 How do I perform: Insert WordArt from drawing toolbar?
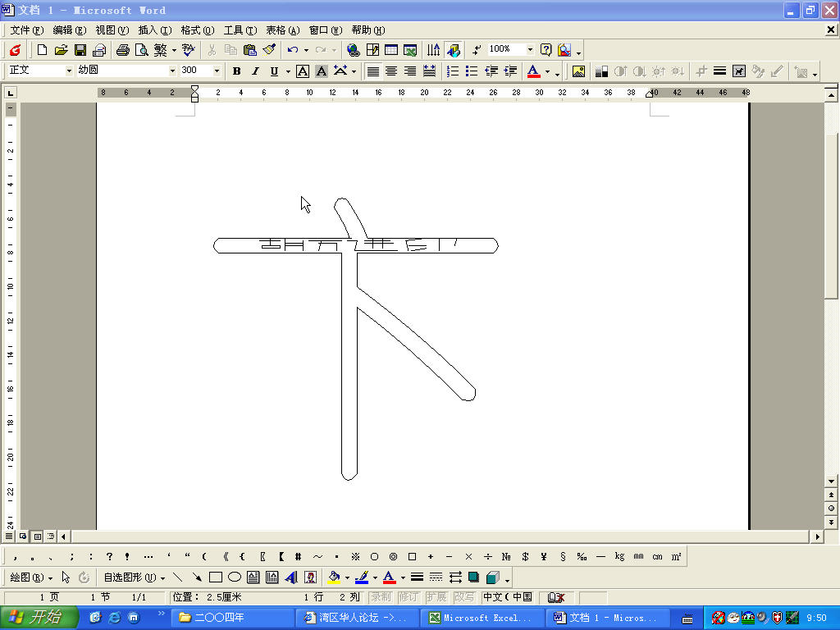tap(291, 577)
